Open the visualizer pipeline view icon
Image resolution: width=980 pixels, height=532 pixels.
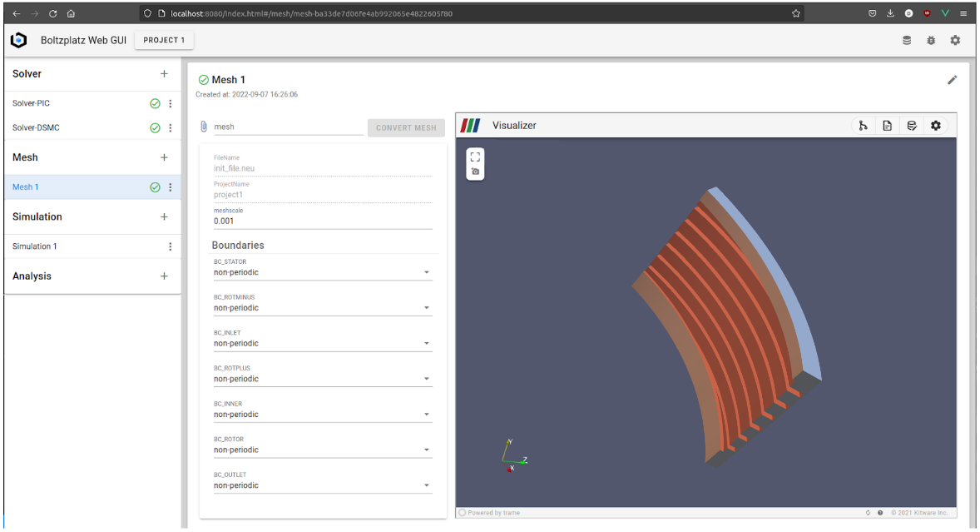coord(863,125)
